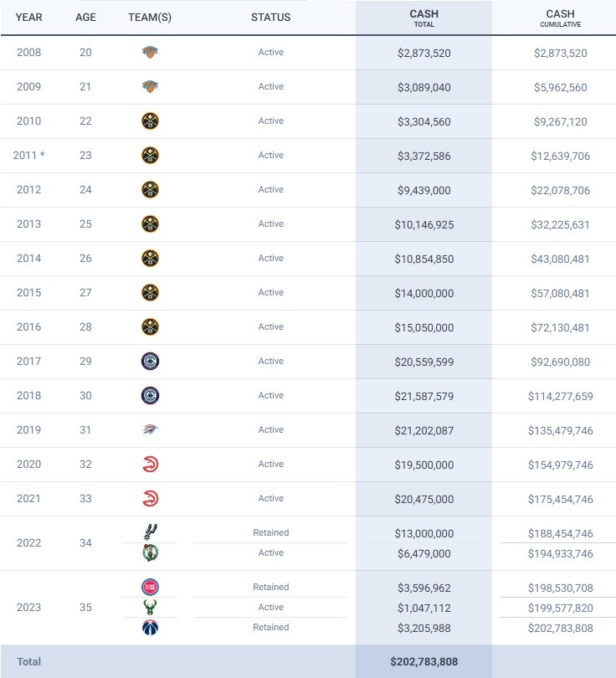The width and height of the screenshot is (616, 678).
Task: Select the 2011 * year cell
Action: (x=28, y=156)
